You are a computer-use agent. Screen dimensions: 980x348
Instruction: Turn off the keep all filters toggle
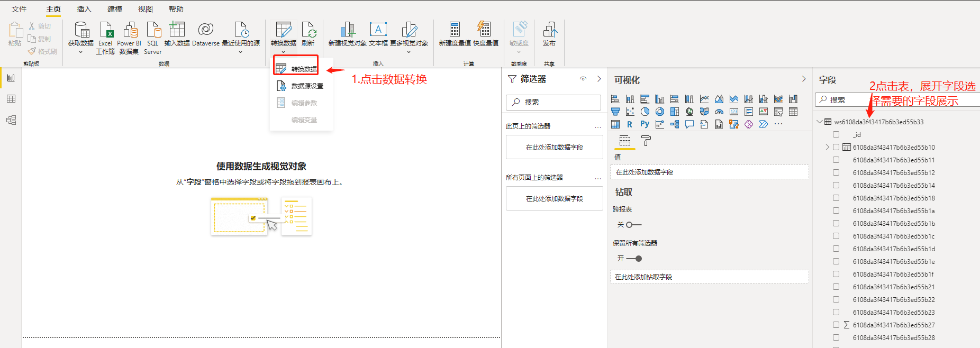(x=634, y=259)
